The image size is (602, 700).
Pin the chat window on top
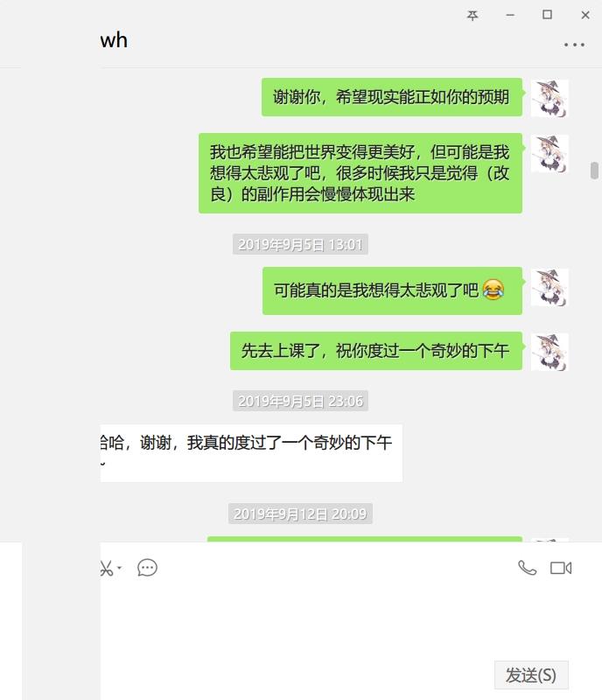(x=472, y=15)
